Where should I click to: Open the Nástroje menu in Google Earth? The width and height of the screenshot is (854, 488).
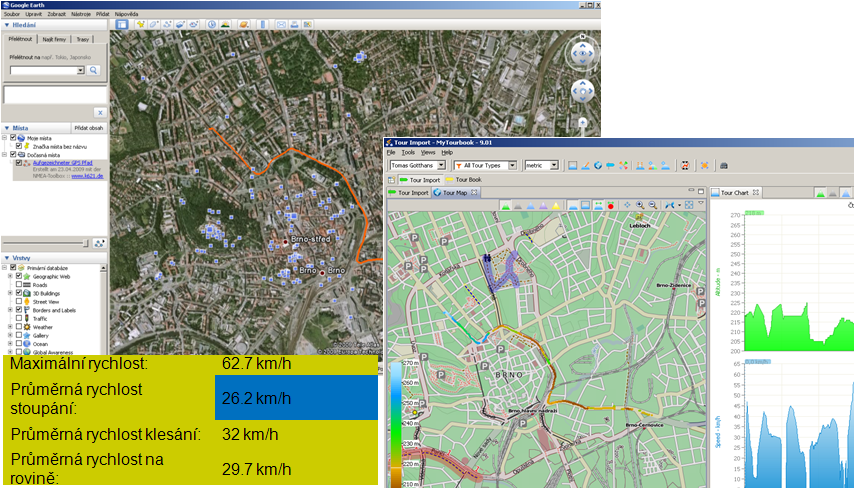(x=81, y=14)
